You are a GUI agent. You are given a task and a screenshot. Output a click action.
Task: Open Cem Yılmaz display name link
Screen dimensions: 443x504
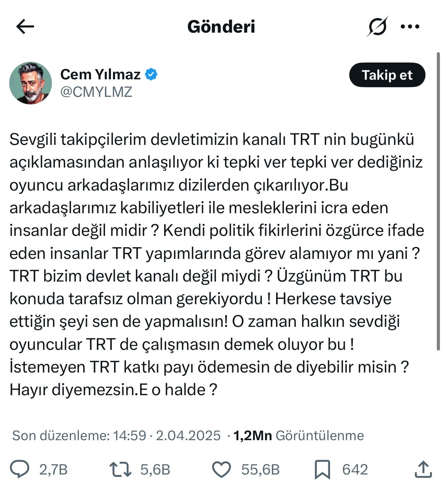(x=100, y=74)
